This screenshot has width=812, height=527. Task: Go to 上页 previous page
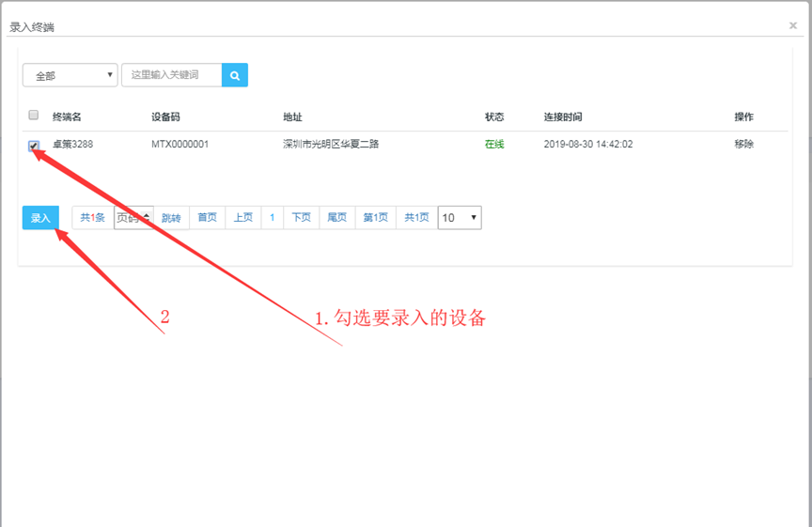tap(242, 218)
